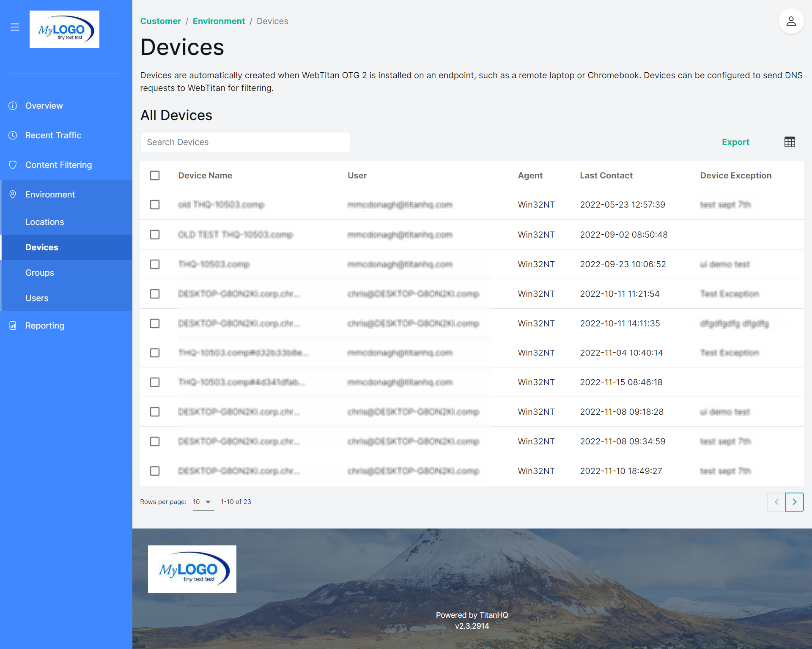The width and height of the screenshot is (812, 649).
Task: Click the Reporting bar chart icon
Action: (x=13, y=325)
